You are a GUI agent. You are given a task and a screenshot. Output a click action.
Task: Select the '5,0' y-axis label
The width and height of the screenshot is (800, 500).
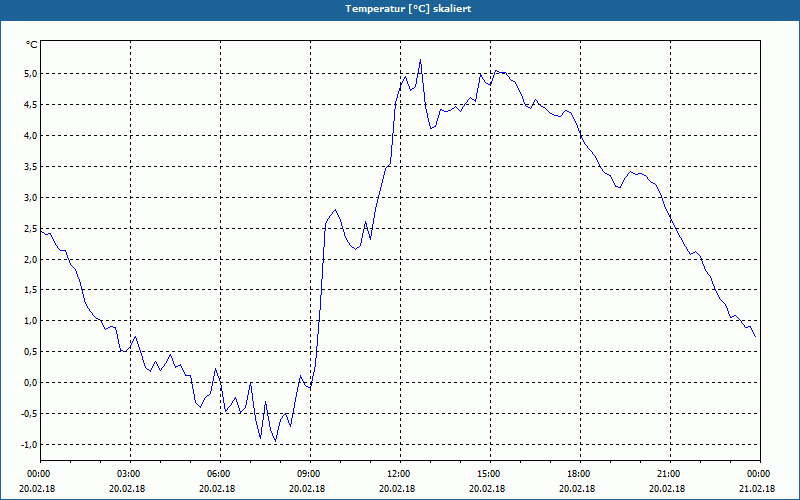click(31, 73)
